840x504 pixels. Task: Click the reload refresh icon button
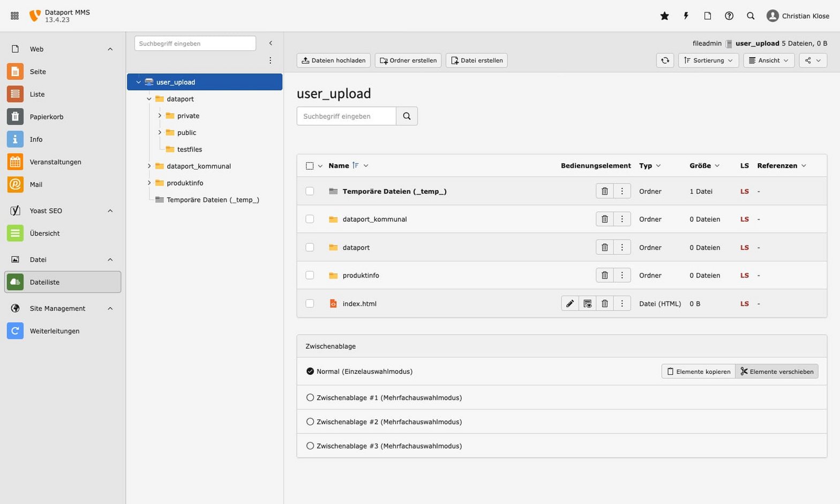[x=665, y=61]
